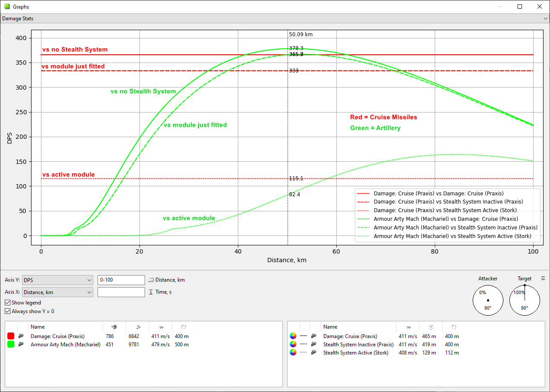Viewport: 550px width, 392px height.
Task: Uncheck the Show legend checkbox
Action: click(x=8, y=303)
